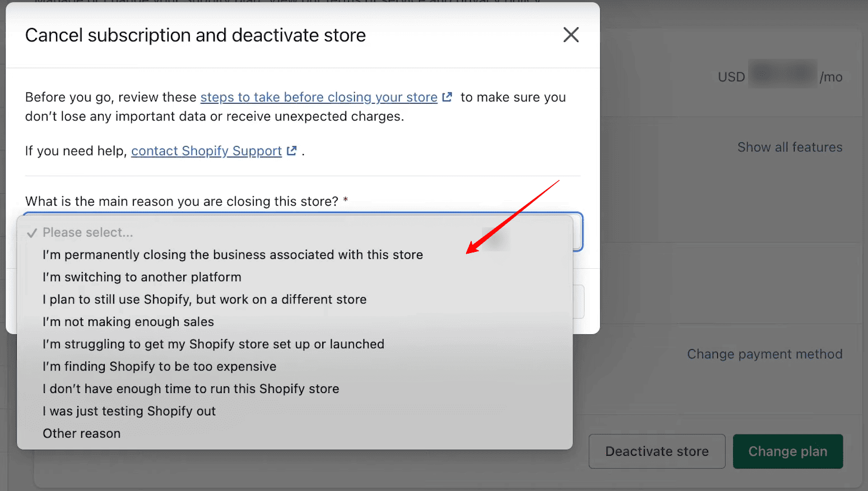Open the contact Shopify Support link

tap(206, 150)
